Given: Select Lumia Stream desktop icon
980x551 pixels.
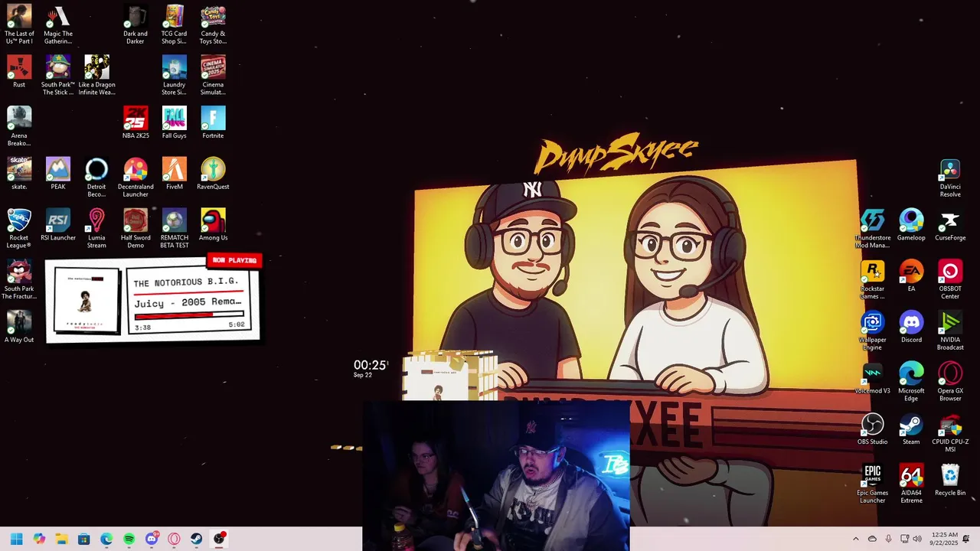Looking at the screenshot, I should pyautogui.click(x=96, y=228).
